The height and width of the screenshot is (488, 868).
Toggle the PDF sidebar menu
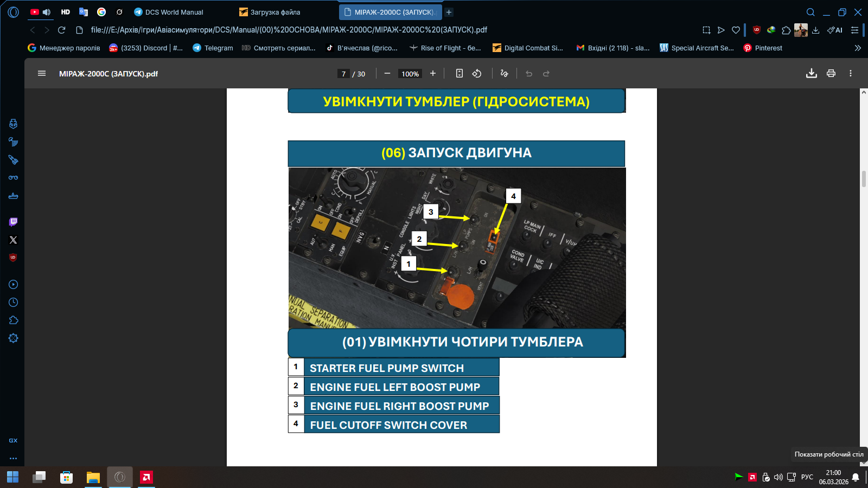[42, 74]
